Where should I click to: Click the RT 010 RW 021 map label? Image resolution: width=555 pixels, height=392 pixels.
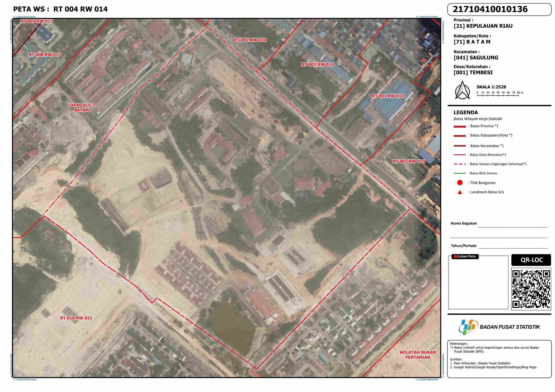tap(76, 318)
